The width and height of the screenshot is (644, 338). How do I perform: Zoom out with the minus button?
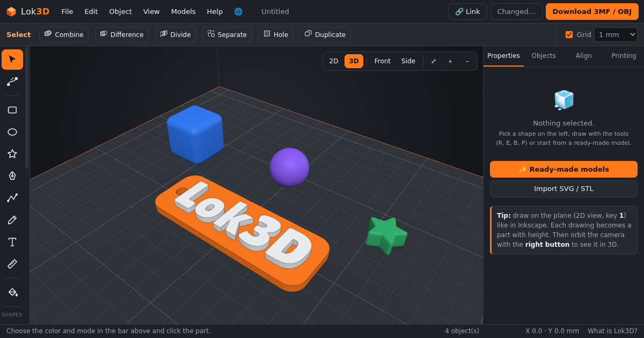click(467, 61)
